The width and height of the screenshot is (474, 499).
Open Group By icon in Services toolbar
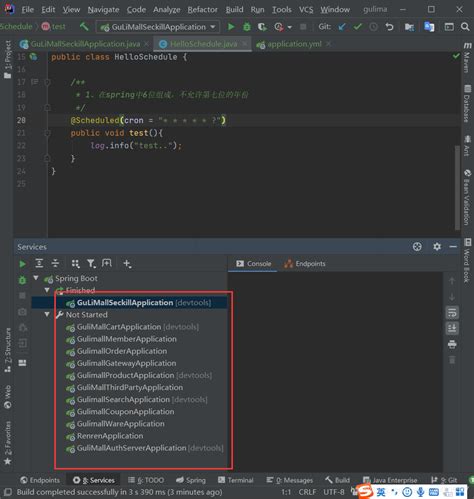point(75,264)
